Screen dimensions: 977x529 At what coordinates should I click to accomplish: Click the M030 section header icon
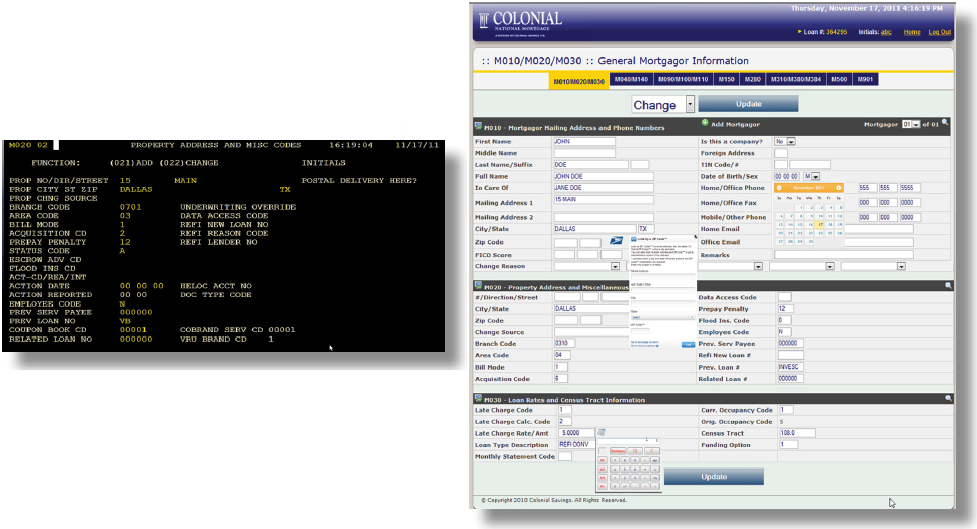(x=479, y=398)
